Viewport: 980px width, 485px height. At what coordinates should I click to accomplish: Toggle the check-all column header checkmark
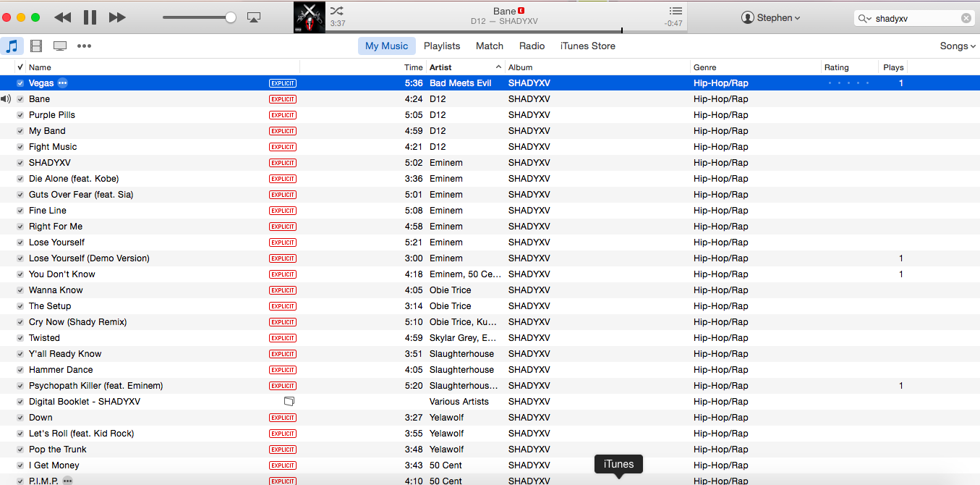pos(20,67)
